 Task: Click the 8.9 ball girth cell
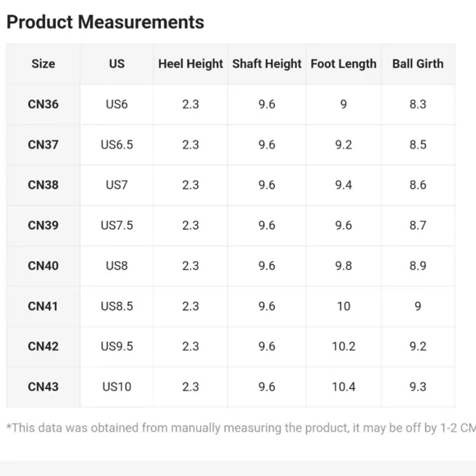418,266
